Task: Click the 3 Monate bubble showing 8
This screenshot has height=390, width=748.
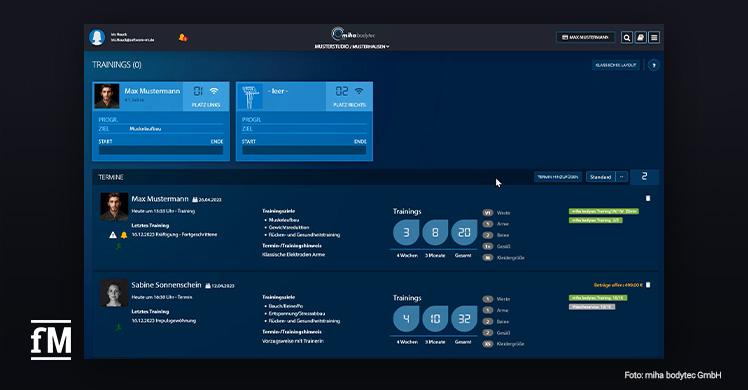Action: (435, 233)
